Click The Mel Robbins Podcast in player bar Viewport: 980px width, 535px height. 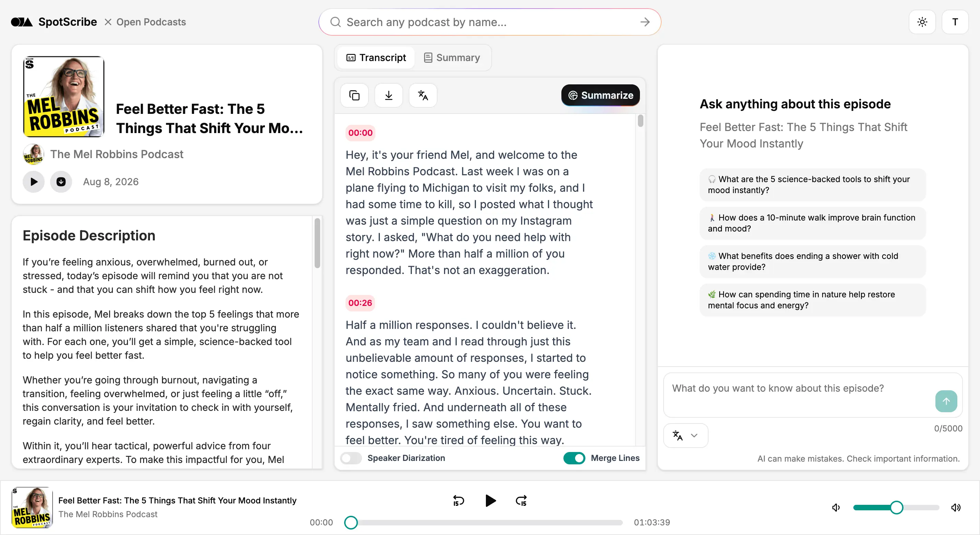[x=108, y=514]
